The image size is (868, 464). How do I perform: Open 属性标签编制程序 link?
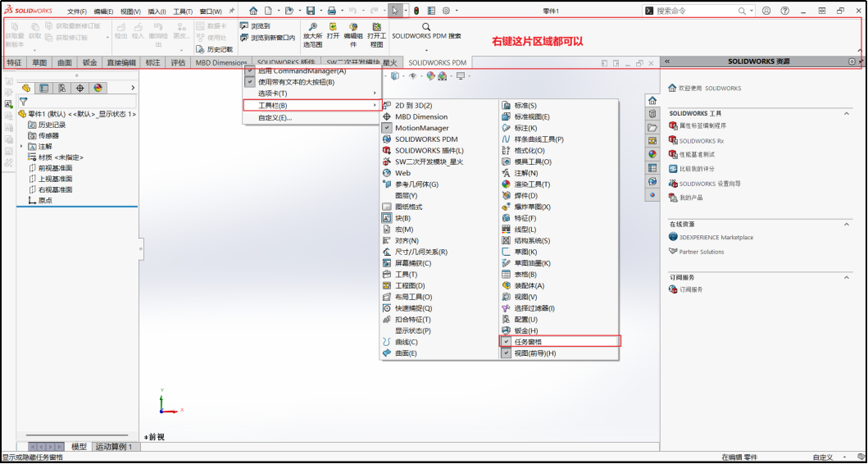(702, 125)
